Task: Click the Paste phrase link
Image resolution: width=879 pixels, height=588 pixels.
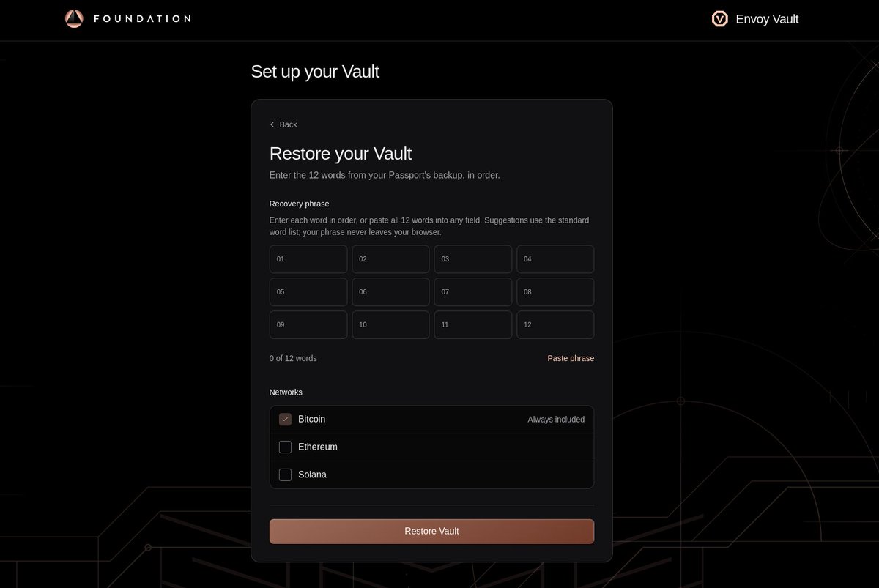Action: 571,358
